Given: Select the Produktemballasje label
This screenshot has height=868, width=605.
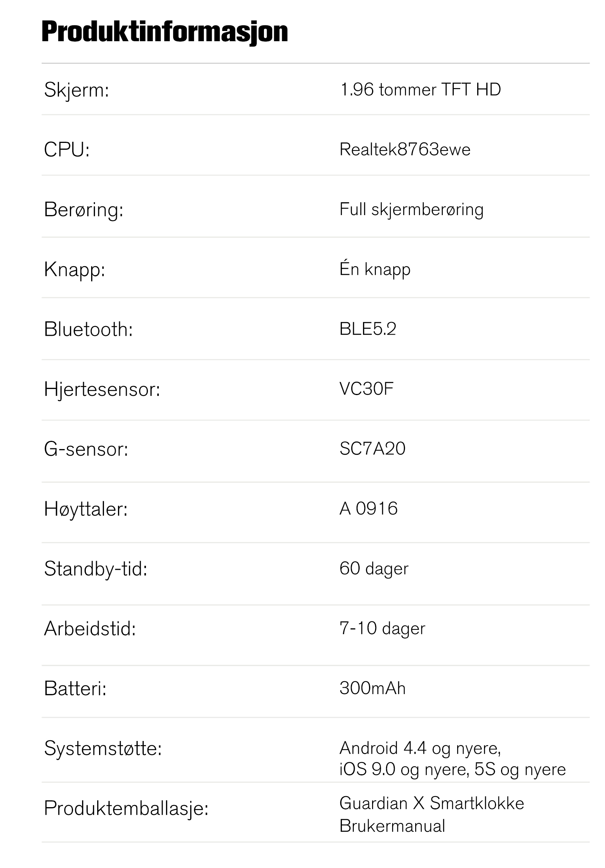Looking at the screenshot, I should coord(126,808).
